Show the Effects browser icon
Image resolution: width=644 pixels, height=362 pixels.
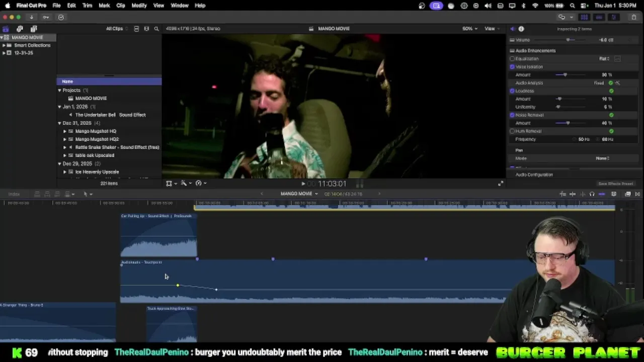(x=628, y=194)
